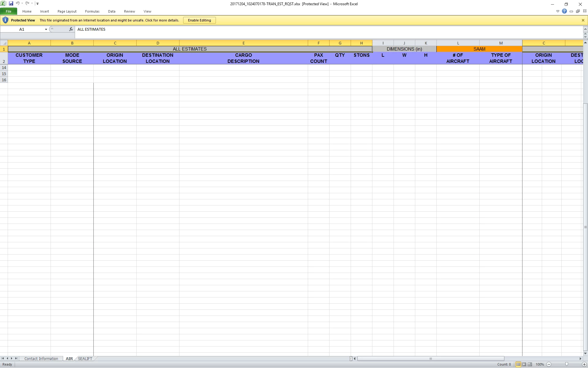Click the Protected View shield icon
The height and width of the screenshot is (368, 588).
[x=5, y=20]
